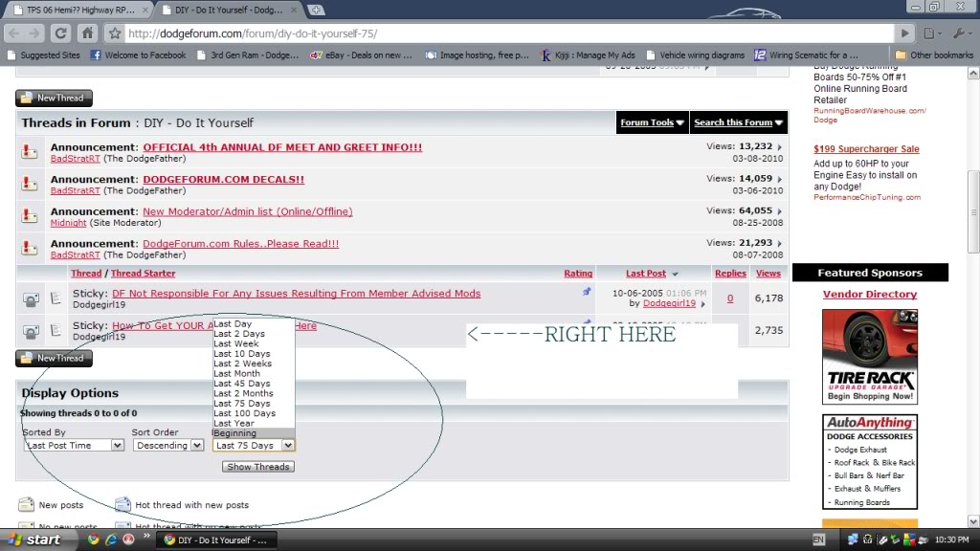Viewport: 980px width, 551px height.
Task: Open Welcome to Facebook bookmark
Action: (138, 55)
